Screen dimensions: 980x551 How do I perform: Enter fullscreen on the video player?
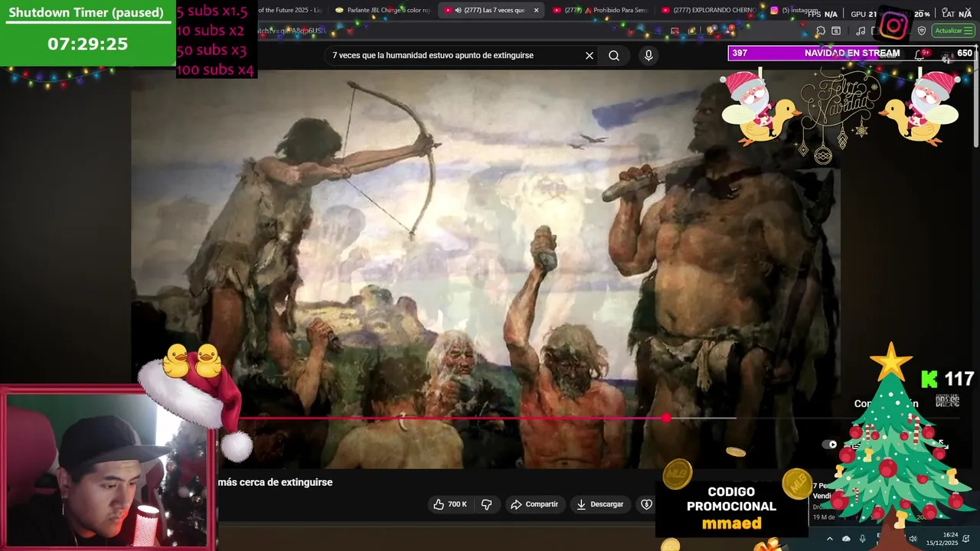(x=943, y=444)
